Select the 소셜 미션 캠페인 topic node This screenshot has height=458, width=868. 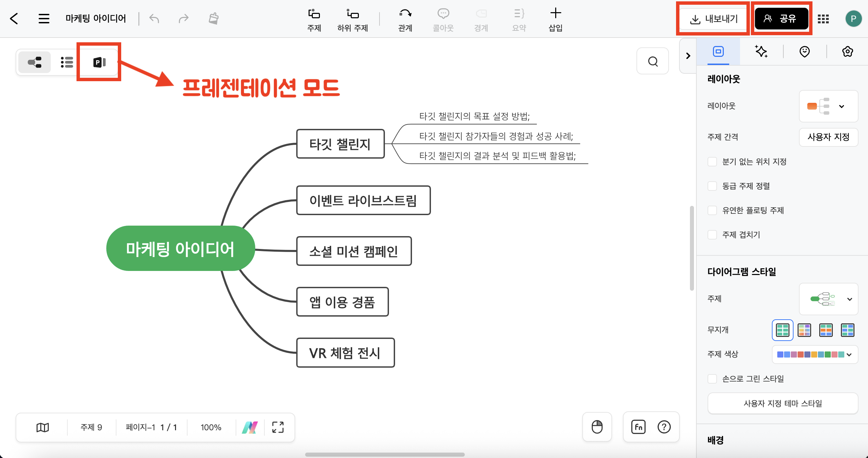tap(354, 251)
